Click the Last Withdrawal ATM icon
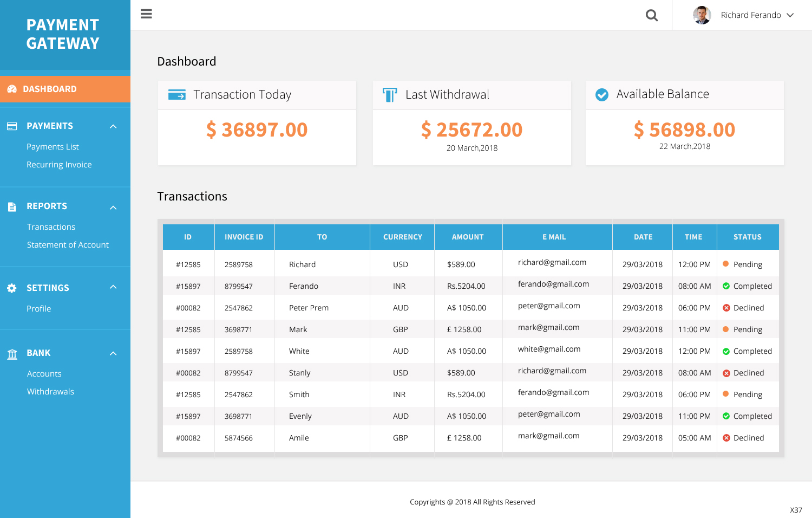This screenshot has width=812, height=518. 389,95
